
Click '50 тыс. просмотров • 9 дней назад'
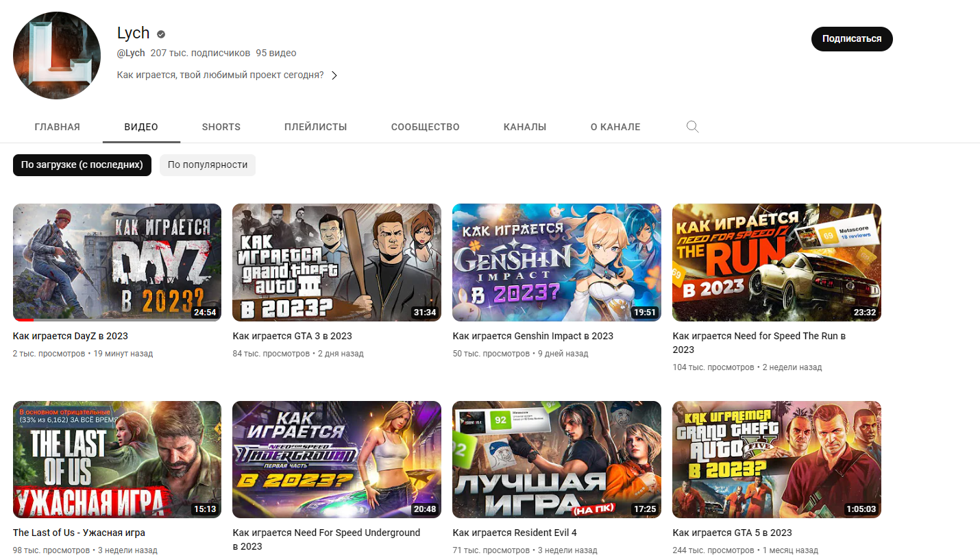(x=521, y=354)
